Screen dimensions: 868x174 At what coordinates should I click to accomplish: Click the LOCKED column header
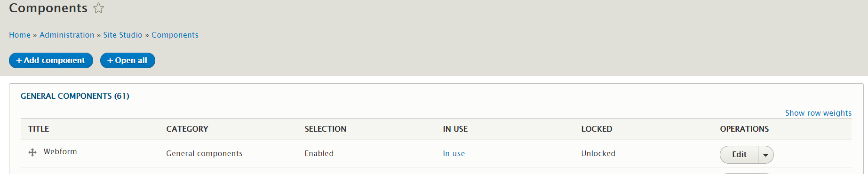pos(597,129)
